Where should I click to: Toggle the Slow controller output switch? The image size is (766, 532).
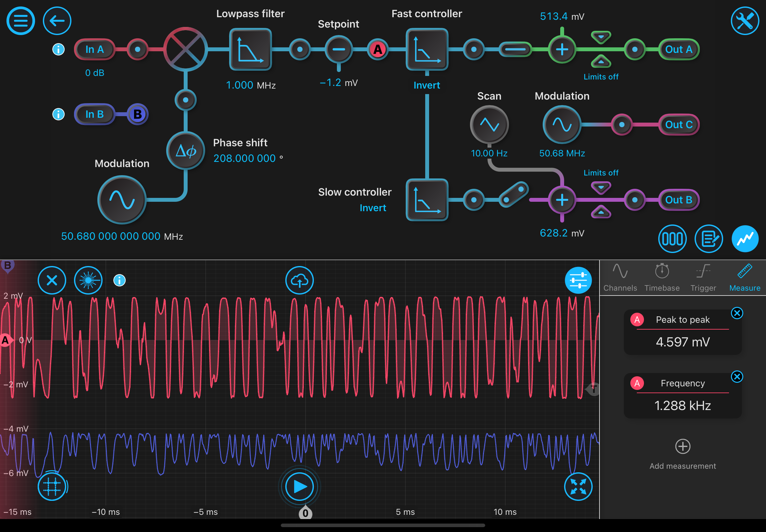[x=514, y=194]
